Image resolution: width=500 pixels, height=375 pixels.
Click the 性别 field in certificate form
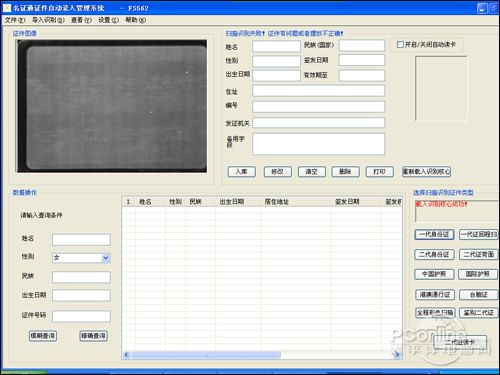(276, 61)
